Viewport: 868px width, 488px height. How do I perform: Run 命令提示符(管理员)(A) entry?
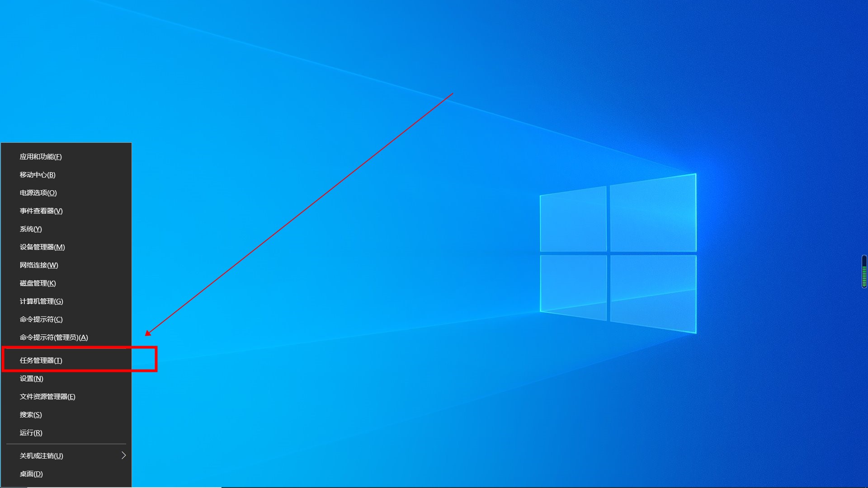[x=54, y=338]
